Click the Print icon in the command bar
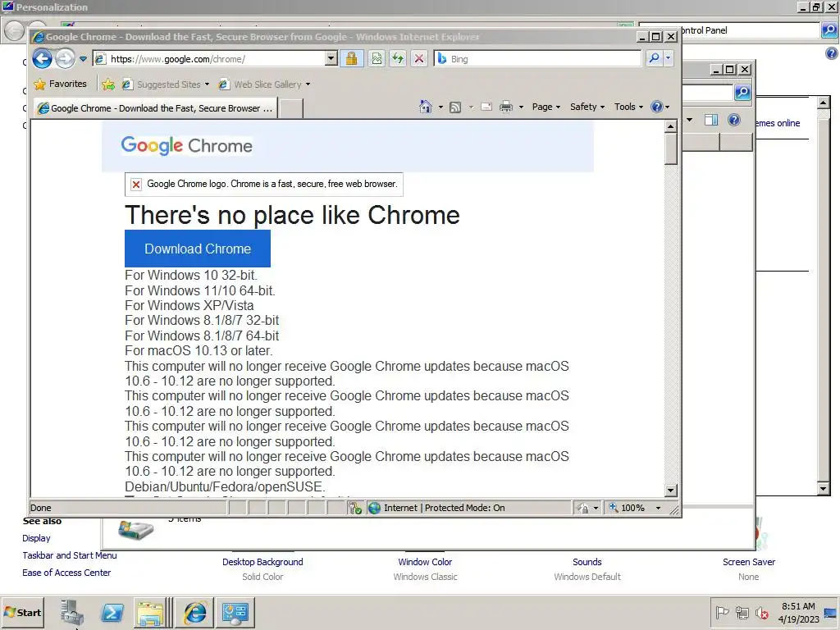This screenshot has height=630, width=840. click(505, 107)
